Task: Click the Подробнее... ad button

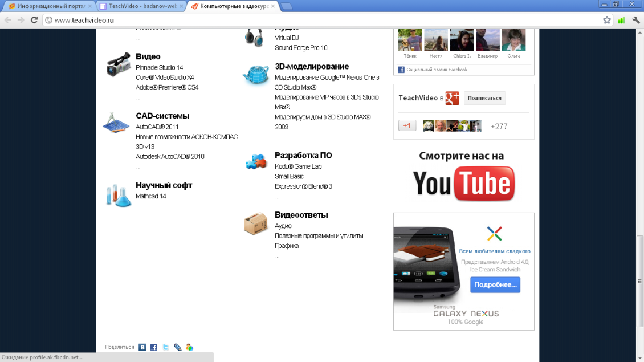Action: 495,284
